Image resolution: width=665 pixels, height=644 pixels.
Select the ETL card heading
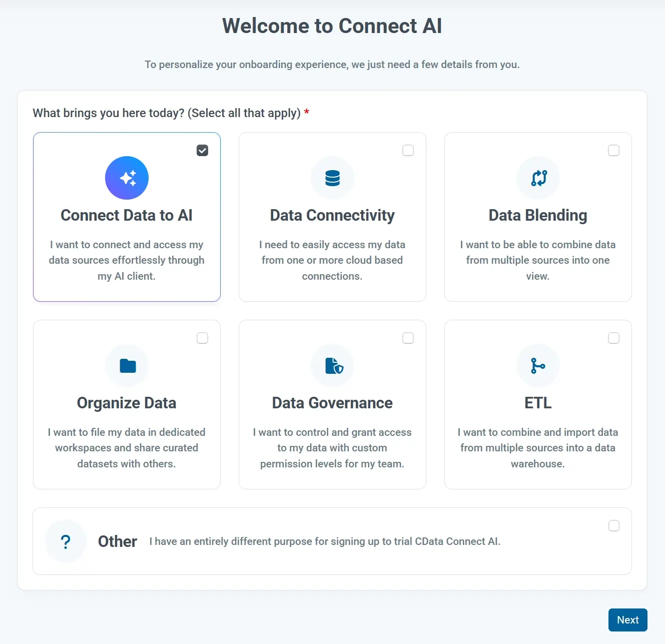click(538, 403)
